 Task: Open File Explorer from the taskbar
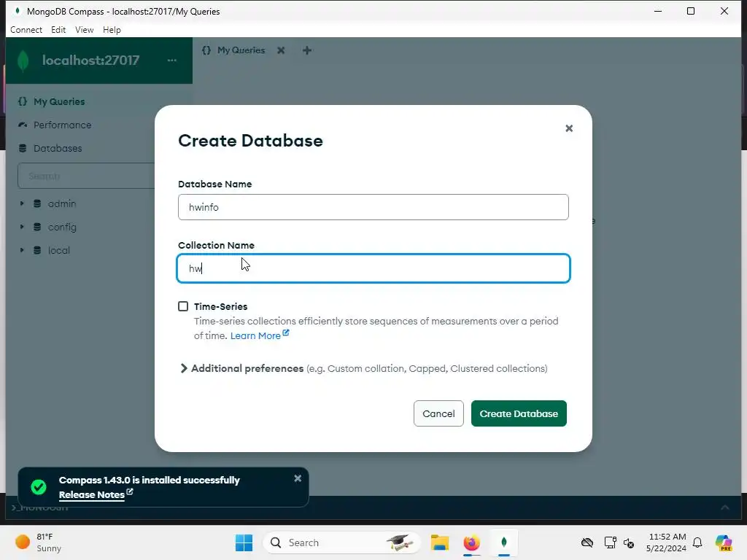click(x=440, y=542)
